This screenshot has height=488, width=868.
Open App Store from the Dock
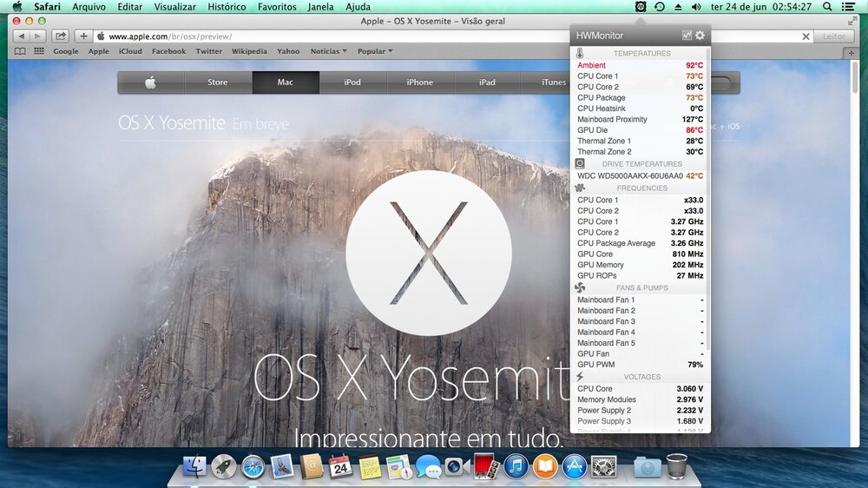[575, 466]
